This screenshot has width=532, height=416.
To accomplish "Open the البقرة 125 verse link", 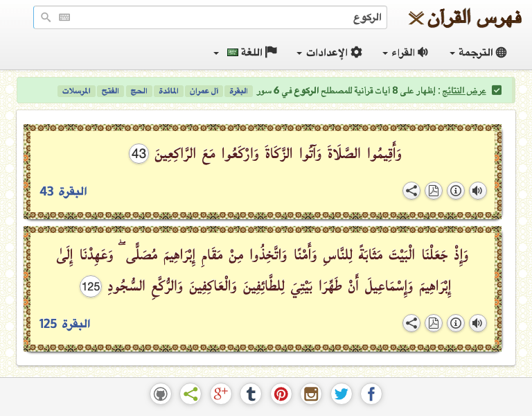I will pos(65,324).
